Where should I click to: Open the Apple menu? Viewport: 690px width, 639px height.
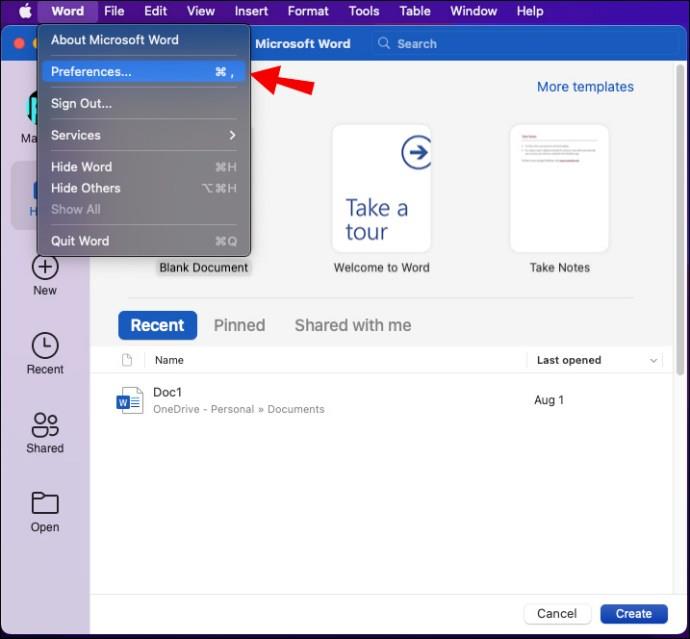(26, 11)
